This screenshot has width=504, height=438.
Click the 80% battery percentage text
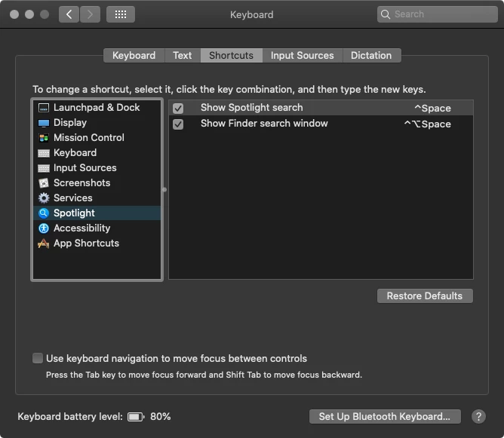pos(161,416)
